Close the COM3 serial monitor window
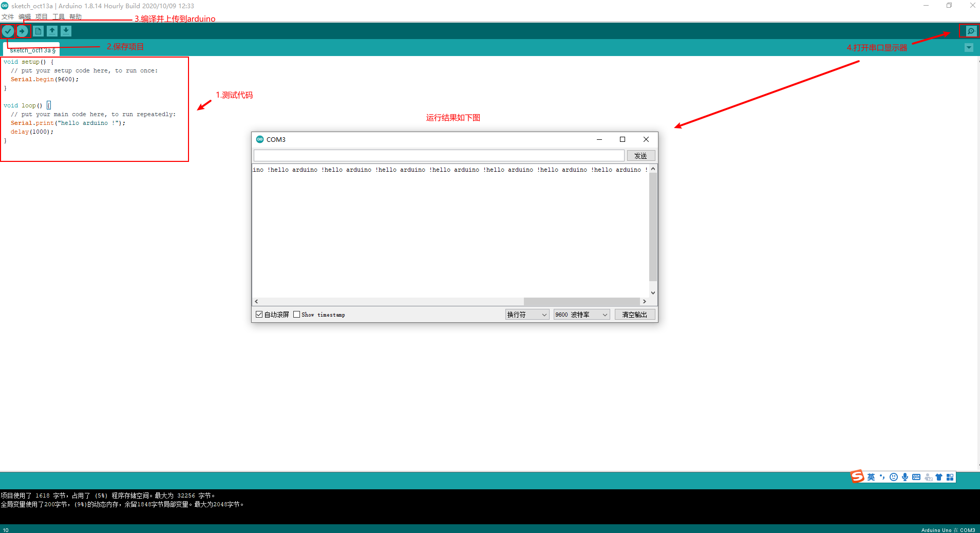Viewport: 980px width, 533px height. pyautogui.click(x=646, y=139)
